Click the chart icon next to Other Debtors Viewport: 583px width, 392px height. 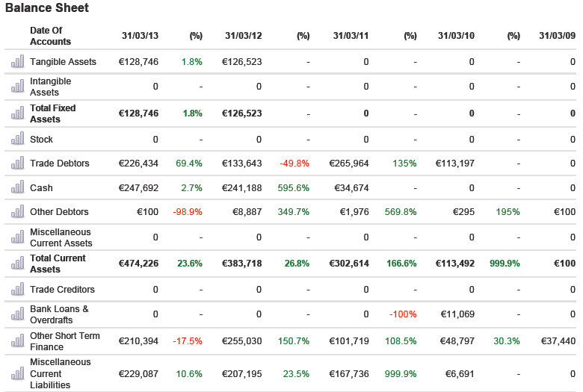pos(17,212)
